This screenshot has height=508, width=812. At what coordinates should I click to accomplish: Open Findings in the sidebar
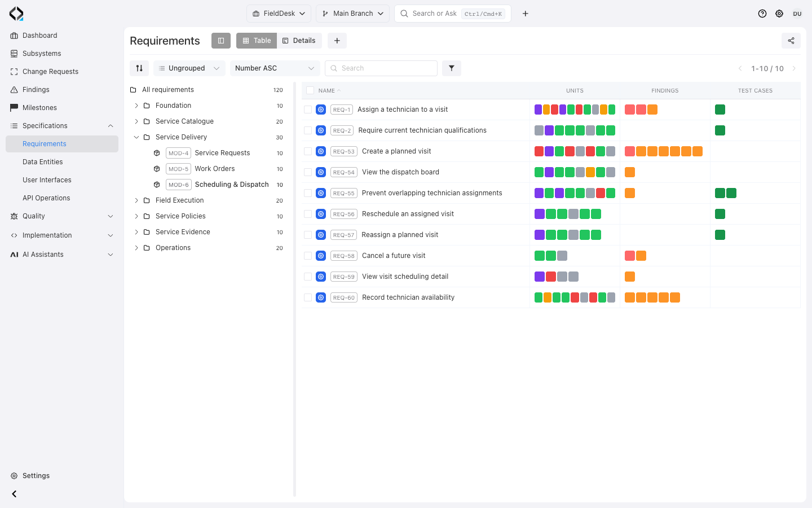pos(62,90)
